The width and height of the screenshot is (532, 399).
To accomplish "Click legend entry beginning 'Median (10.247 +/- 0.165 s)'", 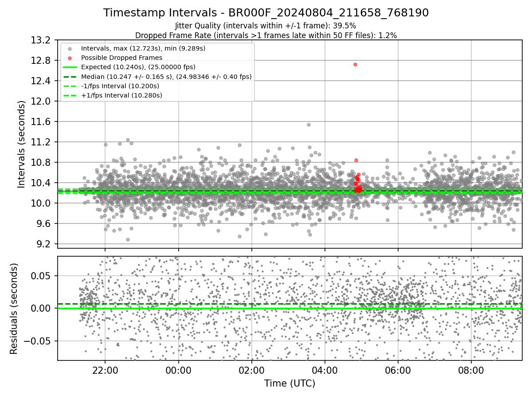I will (166, 77).
